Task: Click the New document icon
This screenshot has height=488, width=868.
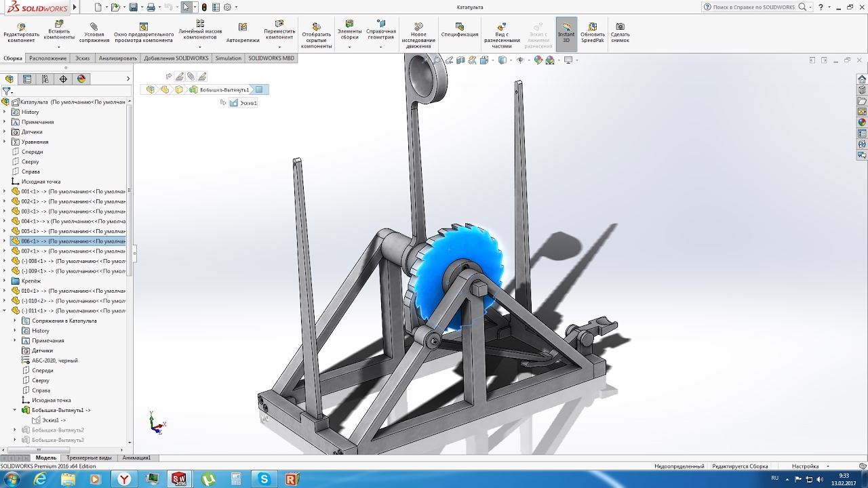Action: pos(98,7)
